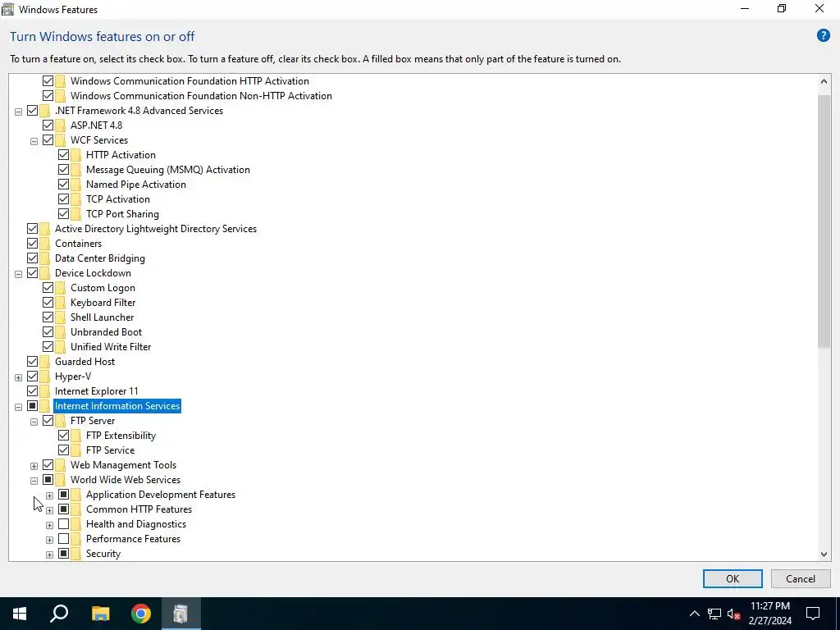The image size is (840, 630).
Task: Uncheck Internet Explorer 11 checkbox
Action: (x=32, y=391)
